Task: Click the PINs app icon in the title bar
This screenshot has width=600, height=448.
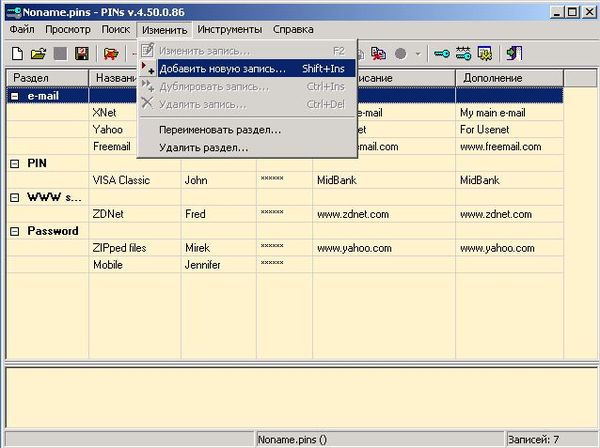Action: (13, 13)
